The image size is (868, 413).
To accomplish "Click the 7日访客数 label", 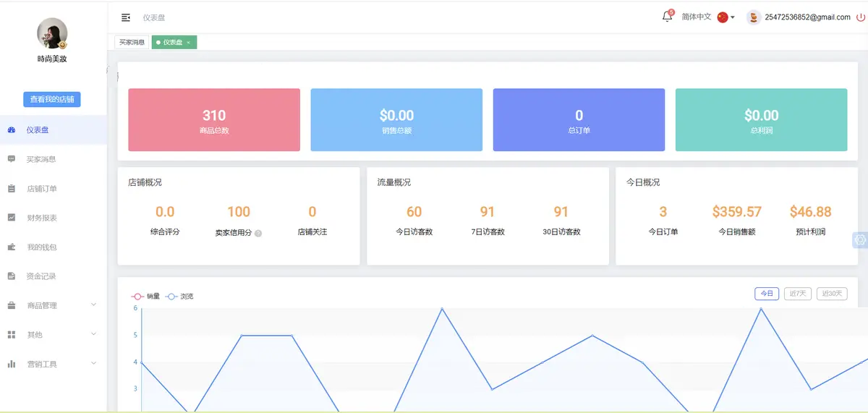I will (488, 232).
